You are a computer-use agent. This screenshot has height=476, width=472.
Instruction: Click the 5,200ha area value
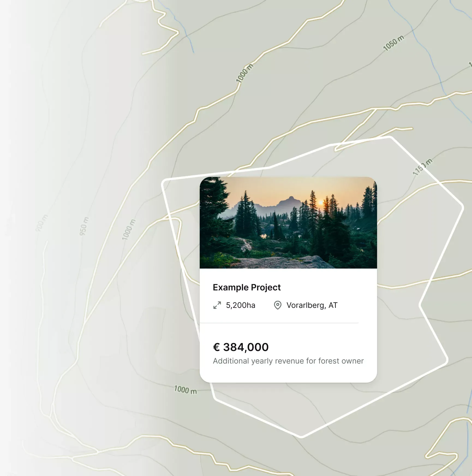point(241,305)
